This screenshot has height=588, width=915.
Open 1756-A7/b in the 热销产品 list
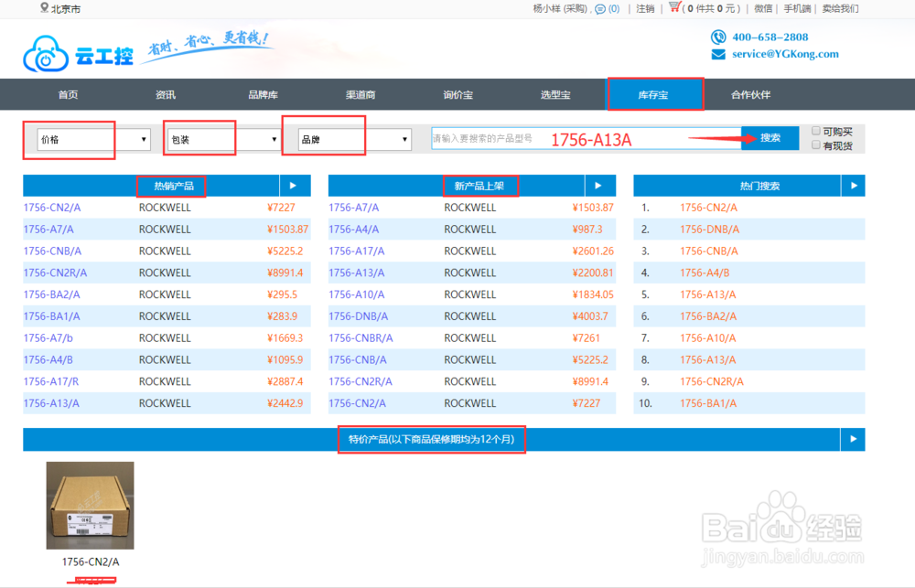48,337
